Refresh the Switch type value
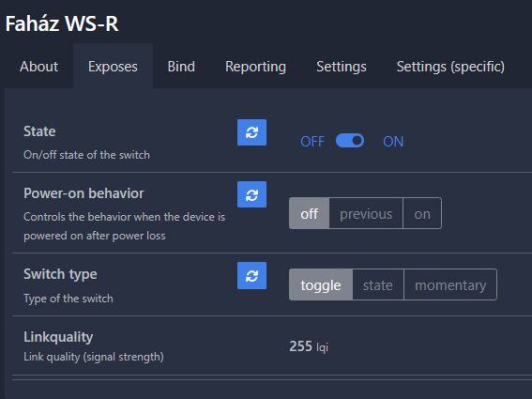This screenshot has width=532, height=399. (251, 275)
